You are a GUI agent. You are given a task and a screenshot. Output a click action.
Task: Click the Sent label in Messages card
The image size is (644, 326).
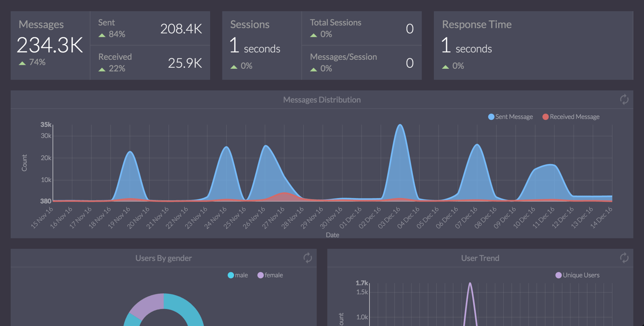107,22
